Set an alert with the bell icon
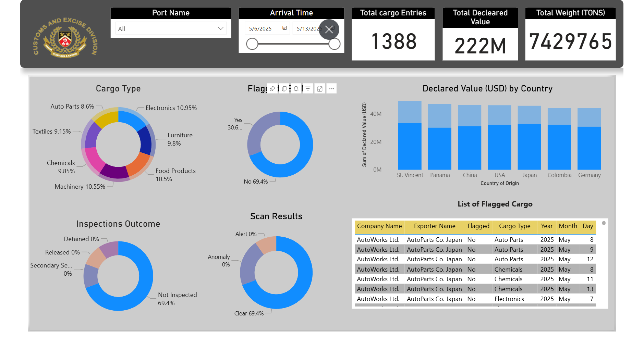This screenshot has height=337, width=644. tap(296, 89)
